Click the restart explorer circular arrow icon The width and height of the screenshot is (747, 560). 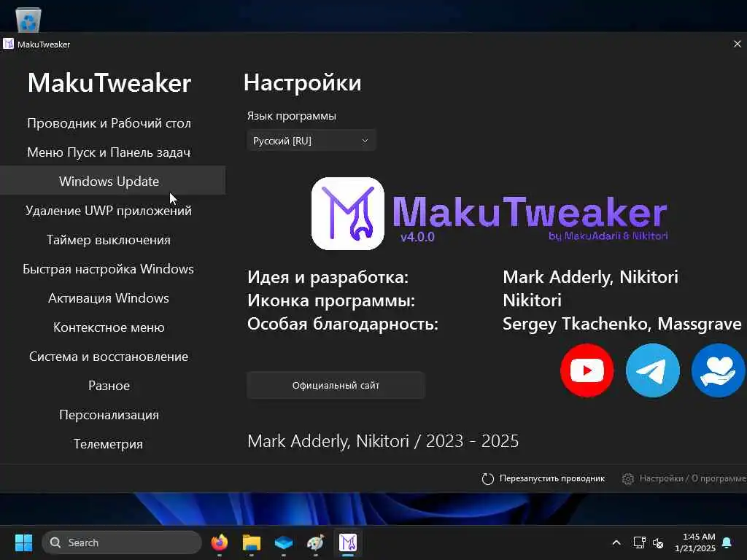pyautogui.click(x=488, y=478)
